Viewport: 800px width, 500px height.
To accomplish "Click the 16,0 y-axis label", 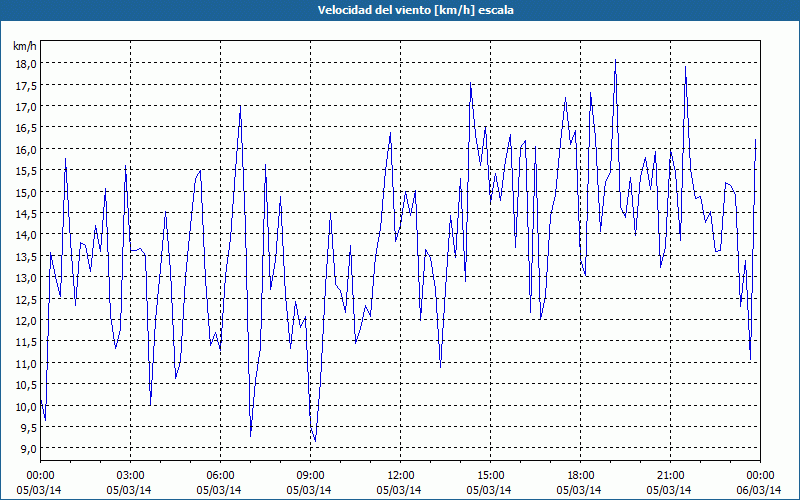I will [27, 149].
